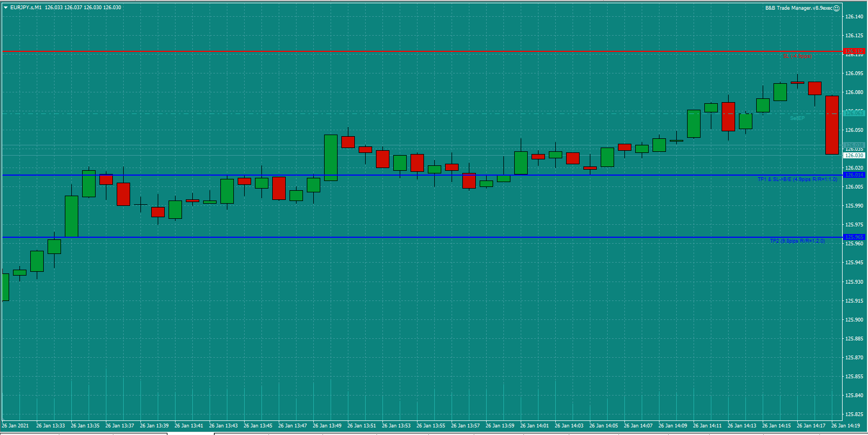This screenshot has height=435, width=868.
Task: Select the red stop-loss horizontal line
Action: [421, 51]
